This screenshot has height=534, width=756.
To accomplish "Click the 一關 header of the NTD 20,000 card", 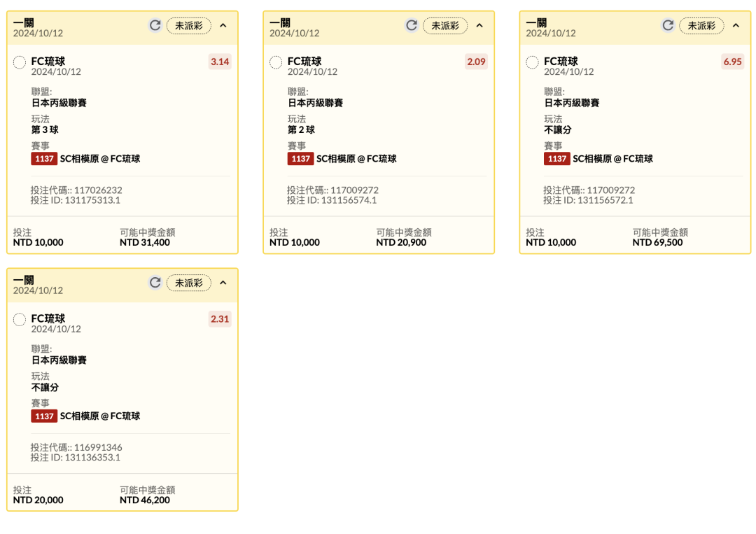I will coord(24,280).
